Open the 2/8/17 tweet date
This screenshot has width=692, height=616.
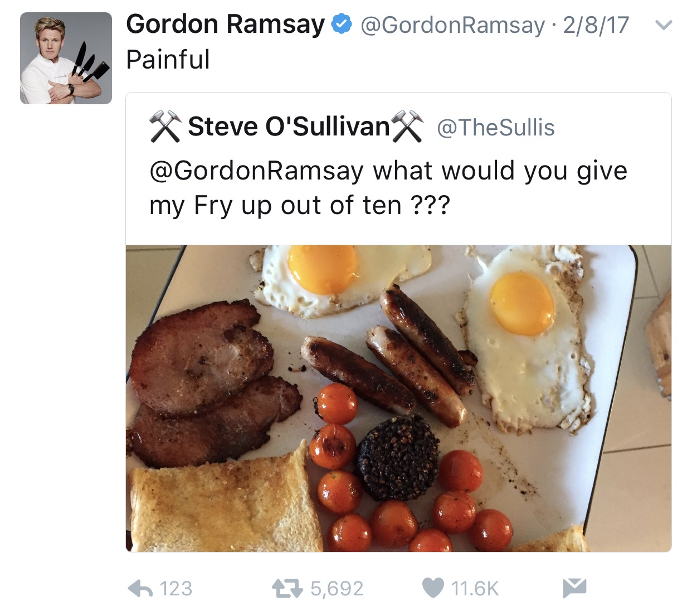tap(596, 25)
